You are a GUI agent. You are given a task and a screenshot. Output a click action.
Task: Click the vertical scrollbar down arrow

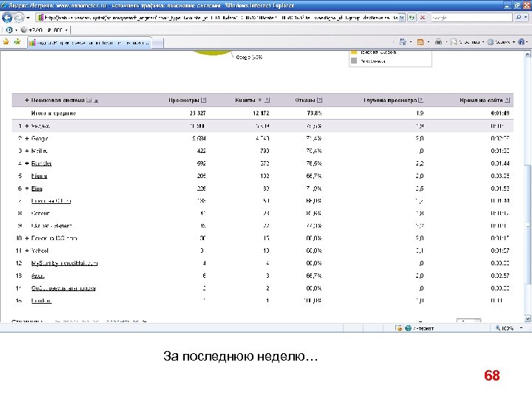point(528,318)
